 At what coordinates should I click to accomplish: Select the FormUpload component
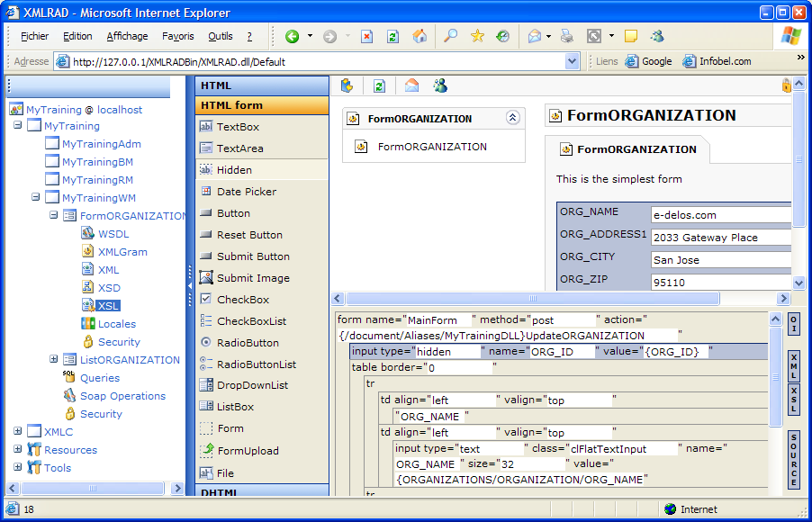click(248, 451)
